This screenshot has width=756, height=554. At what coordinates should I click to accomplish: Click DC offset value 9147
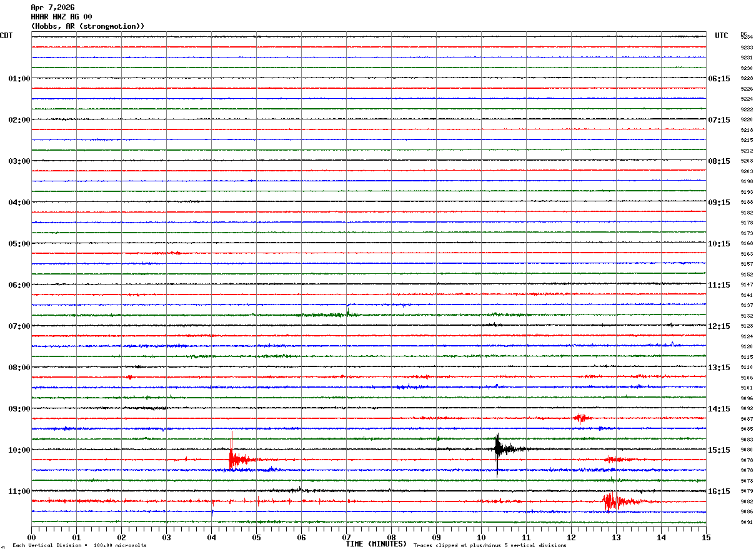747,285
